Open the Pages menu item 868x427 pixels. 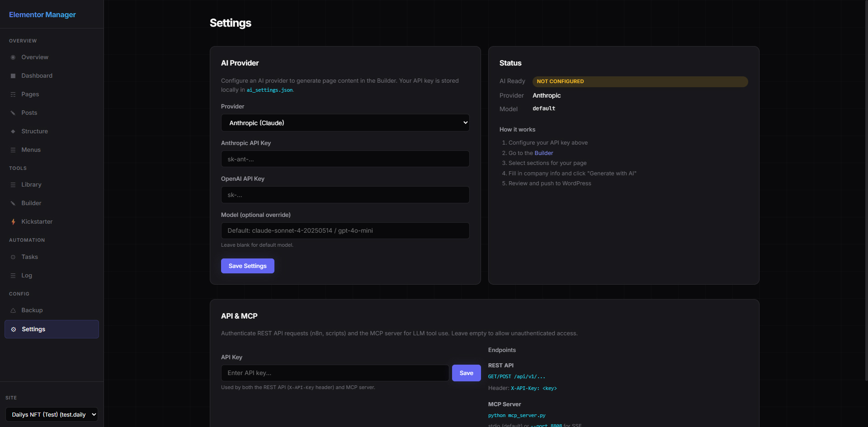click(x=30, y=94)
